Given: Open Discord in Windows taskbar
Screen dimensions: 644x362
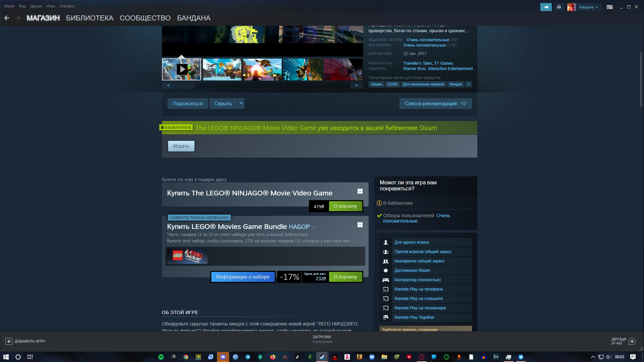Looking at the screenshot, I should [223, 357].
